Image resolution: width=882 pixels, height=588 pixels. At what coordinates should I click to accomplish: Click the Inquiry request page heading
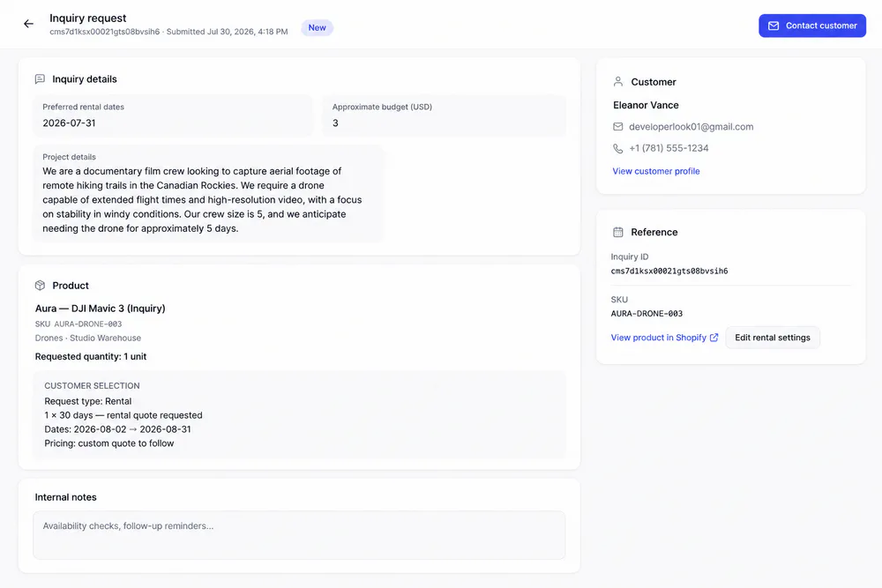pos(87,18)
